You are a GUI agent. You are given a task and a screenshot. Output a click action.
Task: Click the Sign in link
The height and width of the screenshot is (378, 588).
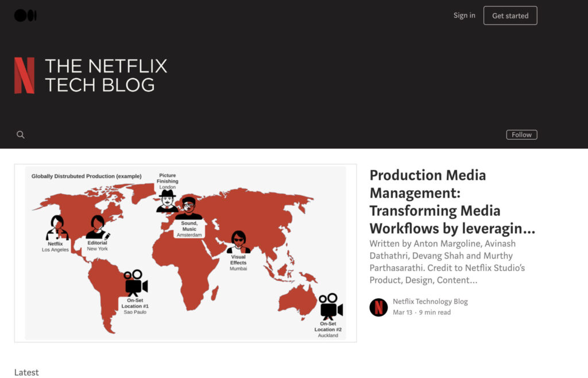[464, 16]
